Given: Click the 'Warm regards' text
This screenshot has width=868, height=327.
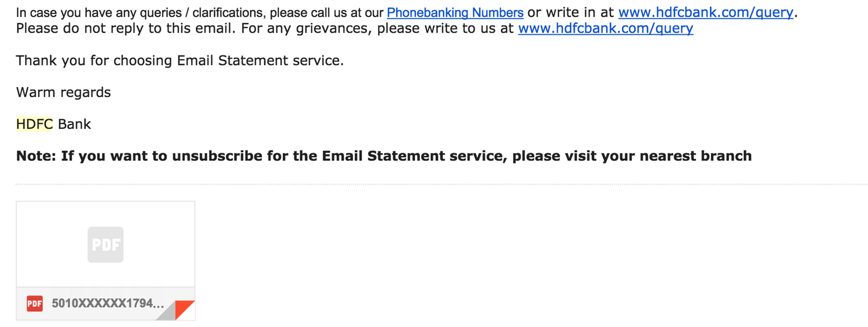Looking at the screenshot, I should [63, 92].
